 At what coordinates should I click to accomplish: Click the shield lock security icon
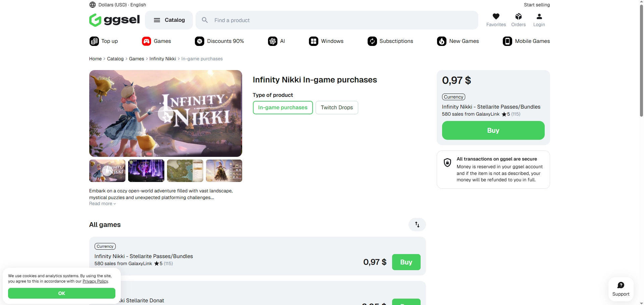click(447, 163)
